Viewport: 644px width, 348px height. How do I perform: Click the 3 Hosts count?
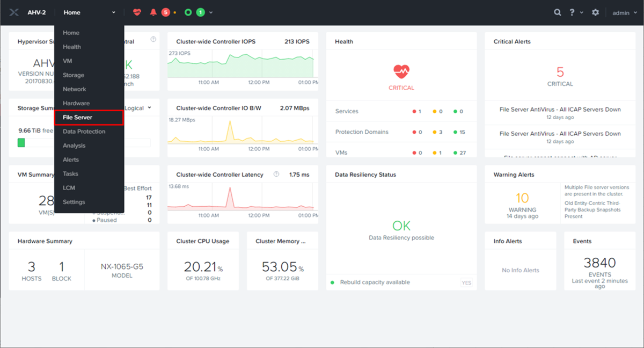coord(31,267)
